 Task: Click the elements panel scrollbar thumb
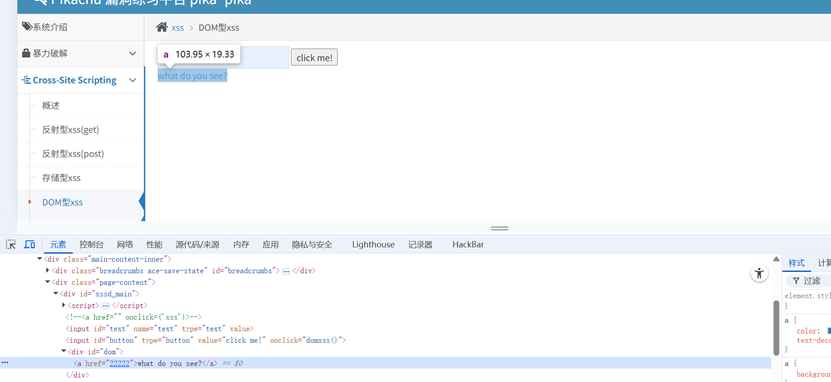coord(776,327)
